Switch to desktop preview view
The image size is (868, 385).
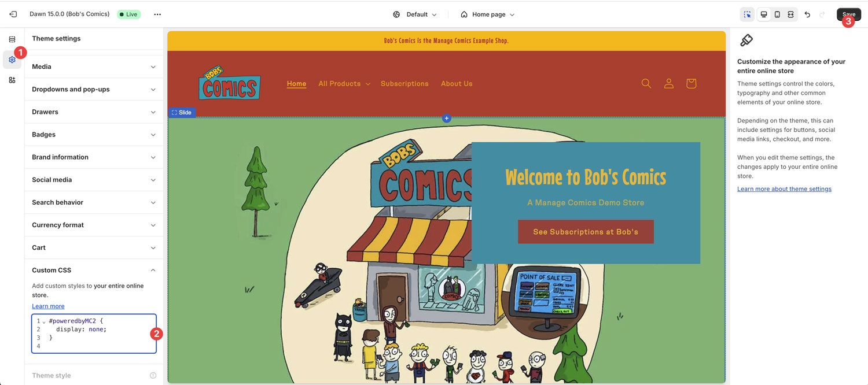click(x=764, y=14)
